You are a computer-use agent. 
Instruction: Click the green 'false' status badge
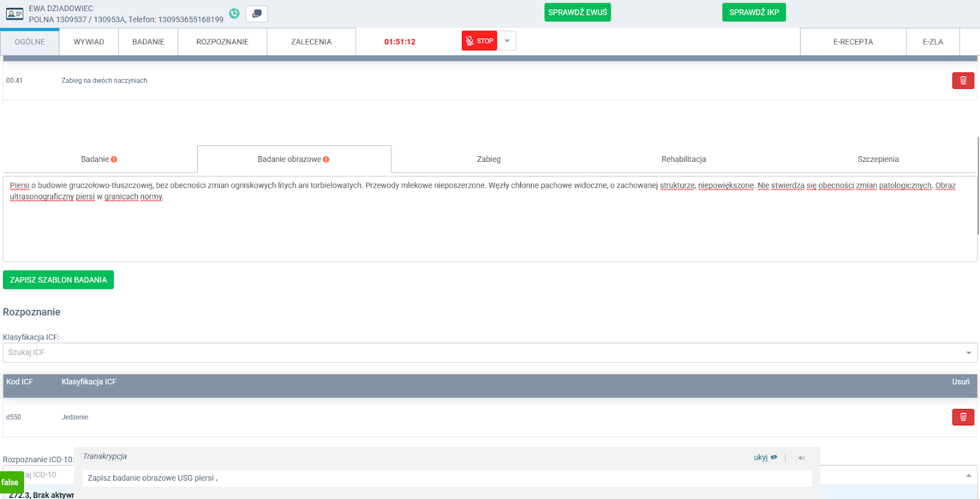(10, 482)
